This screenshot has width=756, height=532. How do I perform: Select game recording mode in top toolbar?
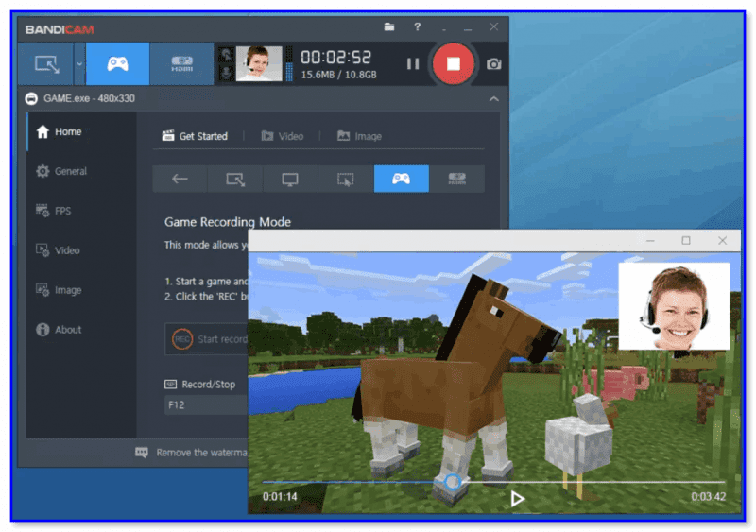point(117,63)
